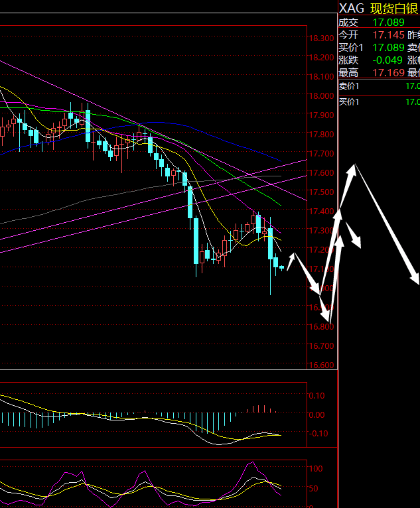The height and width of the screenshot is (508, 420).
Task: Click the -0.10 level on the MACD axis
Action: pyautogui.click(x=318, y=434)
